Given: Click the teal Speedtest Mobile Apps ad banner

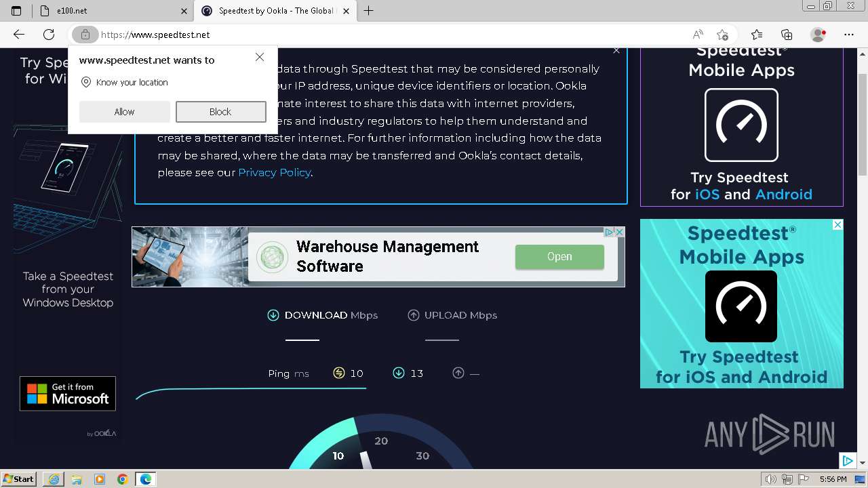Looking at the screenshot, I should tap(742, 304).
